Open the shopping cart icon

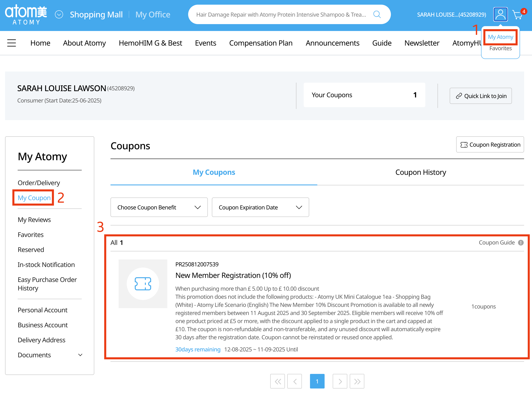tap(517, 15)
